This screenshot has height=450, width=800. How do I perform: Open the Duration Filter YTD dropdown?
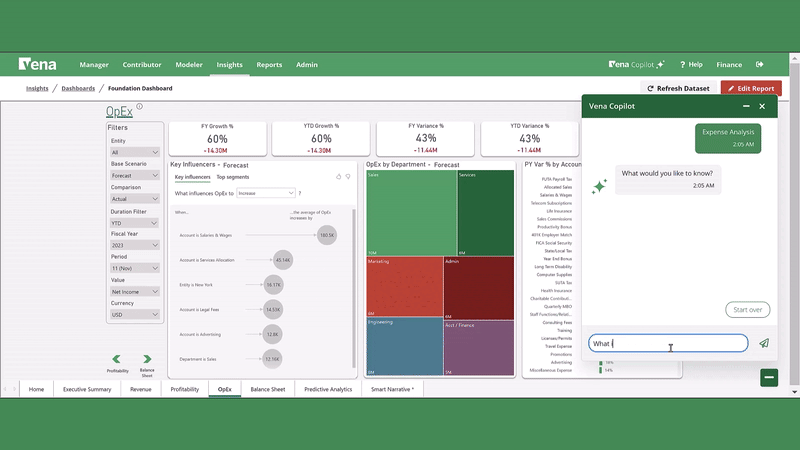[x=135, y=223]
